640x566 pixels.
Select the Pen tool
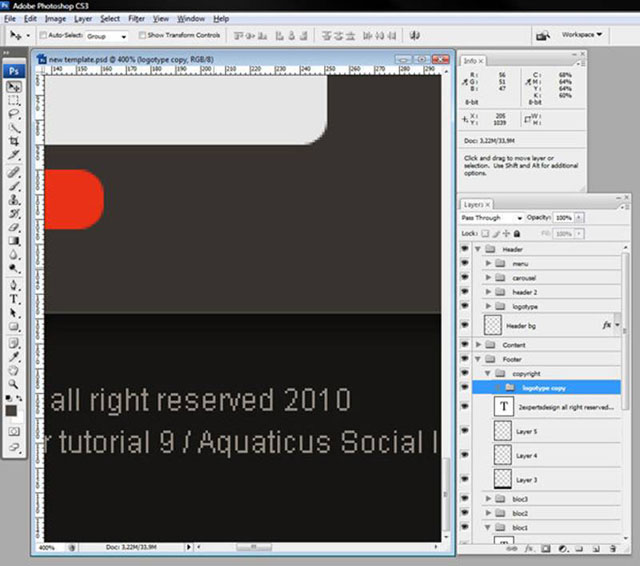pyautogui.click(x=14, y=285)
